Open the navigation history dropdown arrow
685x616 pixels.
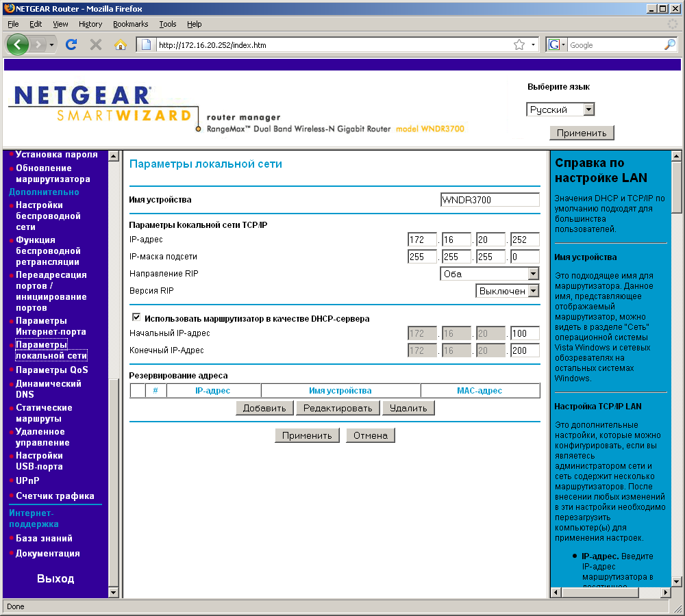tap(51, 44)
